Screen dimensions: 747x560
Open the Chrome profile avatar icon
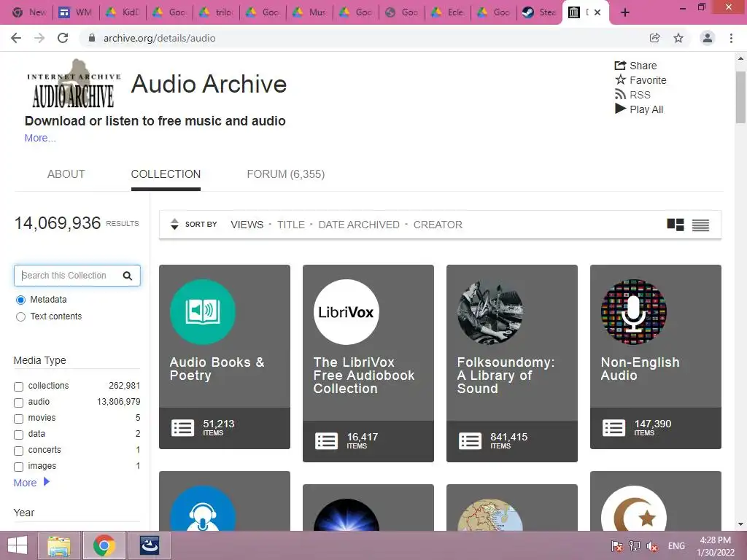pos(708,38)
